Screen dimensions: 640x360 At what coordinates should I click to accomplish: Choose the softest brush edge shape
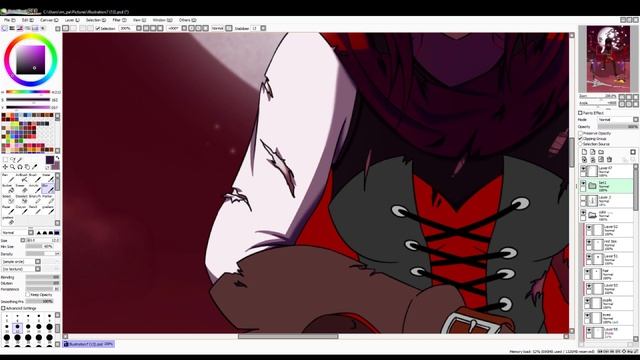pos(39,233)
